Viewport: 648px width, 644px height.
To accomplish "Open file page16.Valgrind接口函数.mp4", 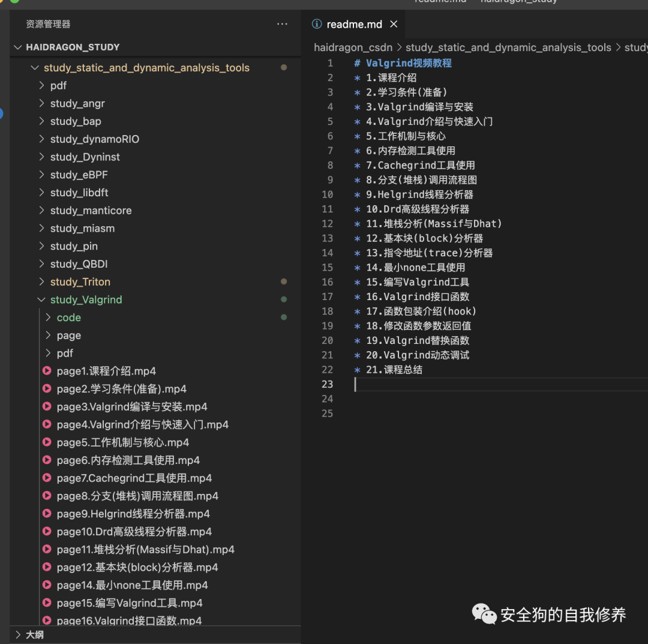I will click(130, 620).
